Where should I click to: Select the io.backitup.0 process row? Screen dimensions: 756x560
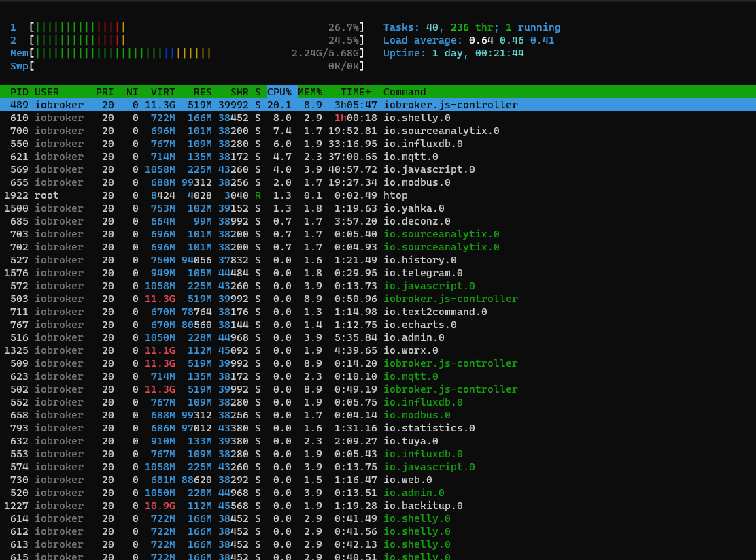[x=378, y=506]
